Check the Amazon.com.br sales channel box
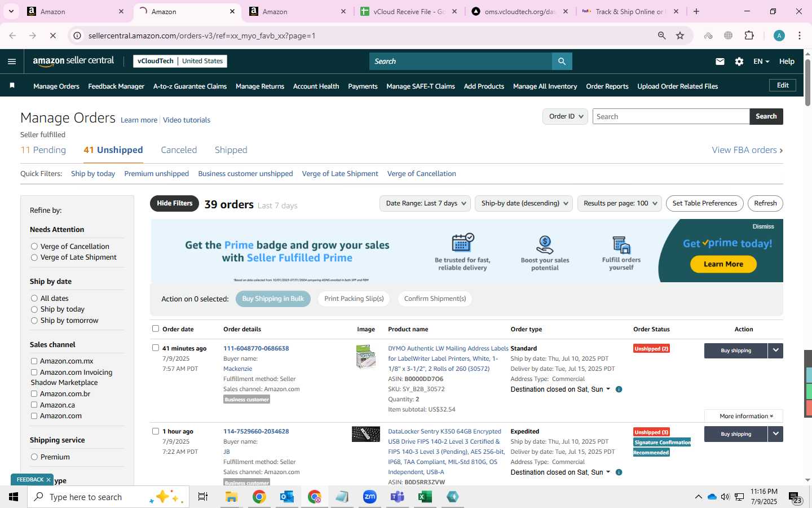This screenshot has height=508, width=812. [x=34, y=393]
